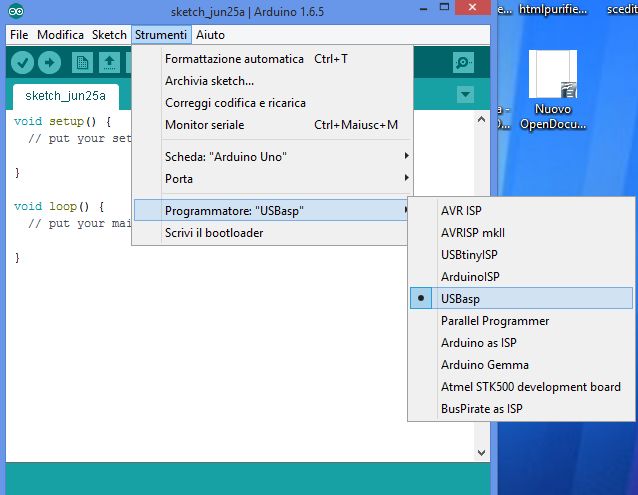Click inside the void loop code line
This screenshot has width=638, height=495.
pyautogui.click(x=59, y=207)
